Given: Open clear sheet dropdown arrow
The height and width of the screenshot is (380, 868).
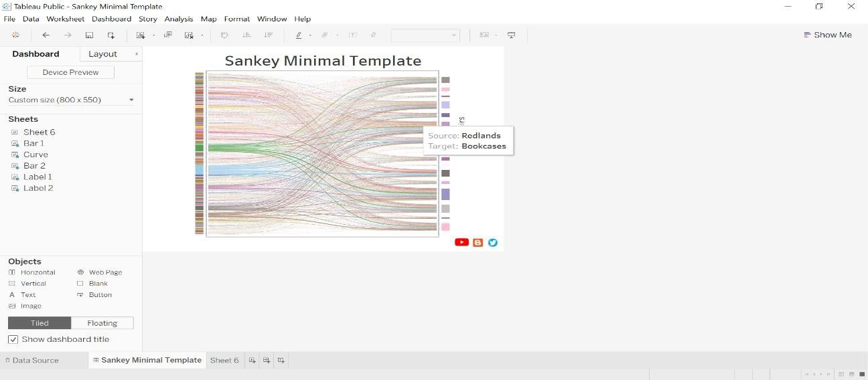Looking at the screenshot, I should click(x=202, y=35).
